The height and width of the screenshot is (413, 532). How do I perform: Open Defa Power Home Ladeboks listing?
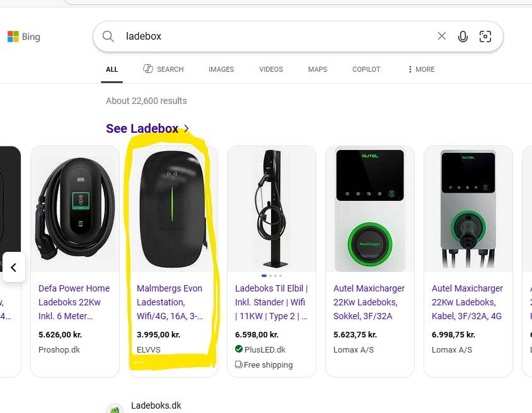point(74,302)
